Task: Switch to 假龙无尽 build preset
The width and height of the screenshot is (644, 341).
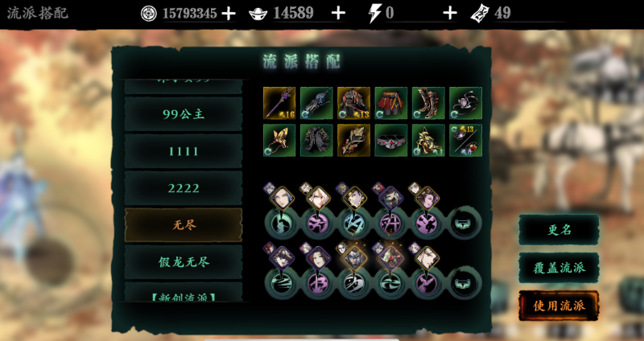Action: tap(184, 262)
